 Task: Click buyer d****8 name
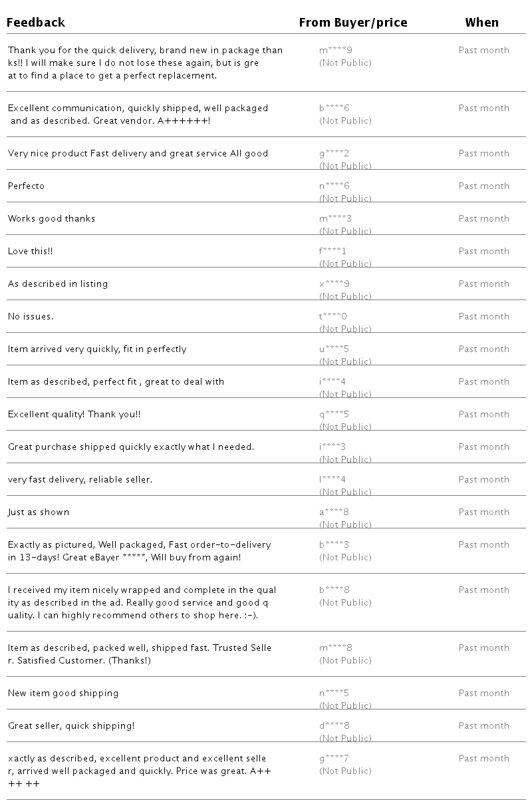click(x=334, y=725)
